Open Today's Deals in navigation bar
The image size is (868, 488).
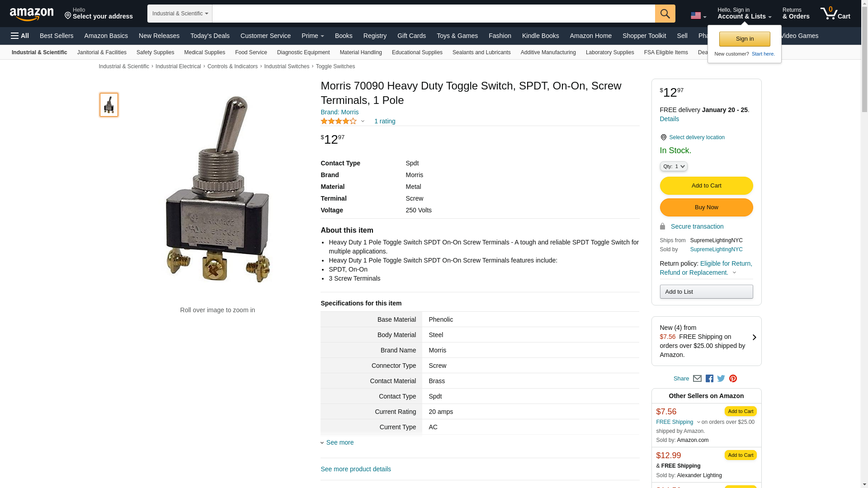point(210,36)
